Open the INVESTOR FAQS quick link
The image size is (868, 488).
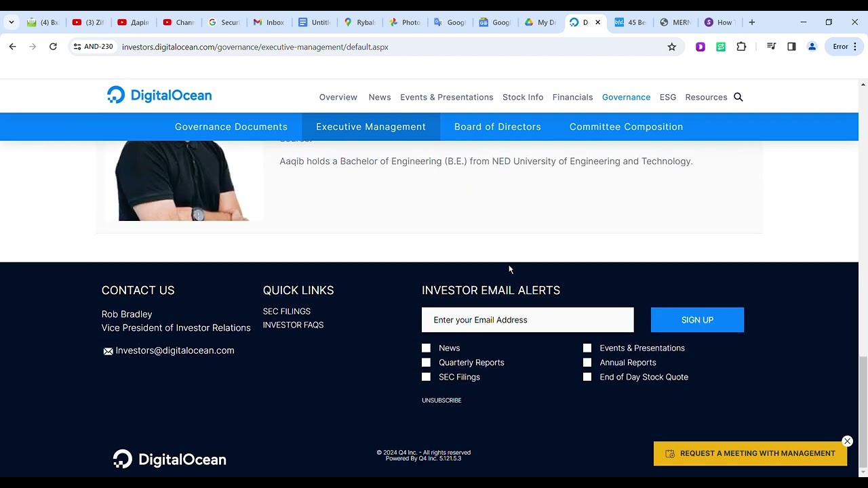point(293,325)
